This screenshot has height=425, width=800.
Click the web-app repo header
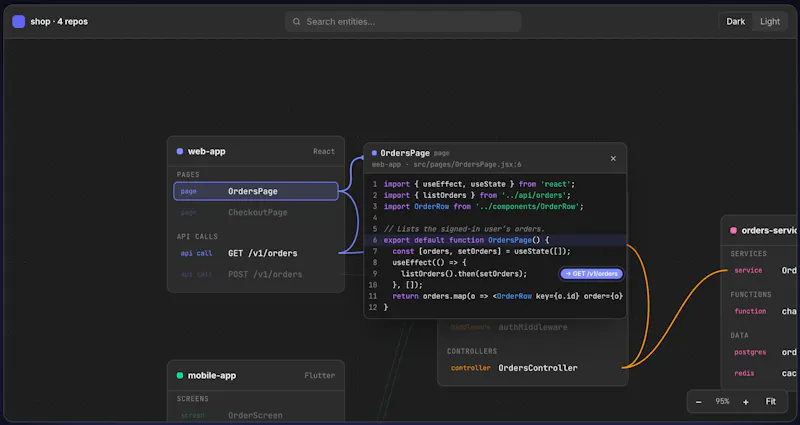(x=256, y=152)
